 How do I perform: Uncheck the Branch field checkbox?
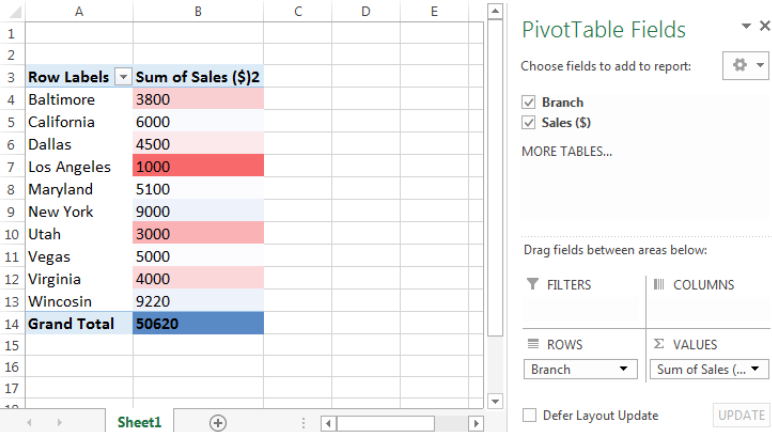[x=528, y=102]
